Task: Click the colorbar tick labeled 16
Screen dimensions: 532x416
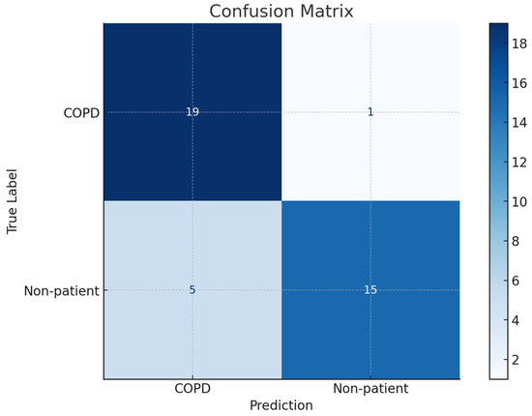Action: coord(519,83)
